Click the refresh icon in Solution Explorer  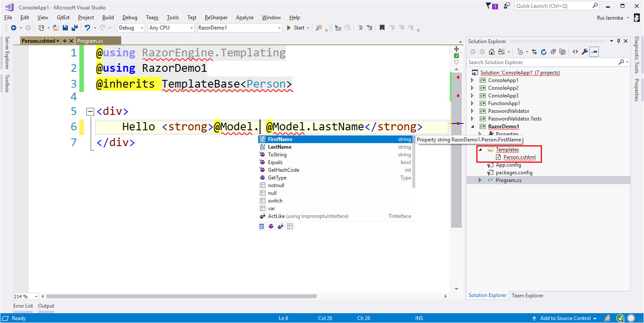pyautogui.click(x=544, y=52)
